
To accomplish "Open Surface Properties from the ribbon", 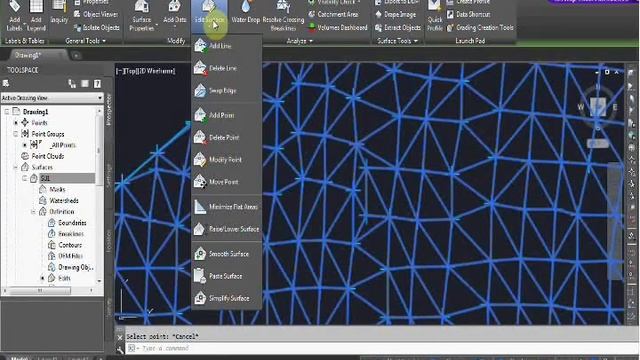I will (x=142, y=16).
